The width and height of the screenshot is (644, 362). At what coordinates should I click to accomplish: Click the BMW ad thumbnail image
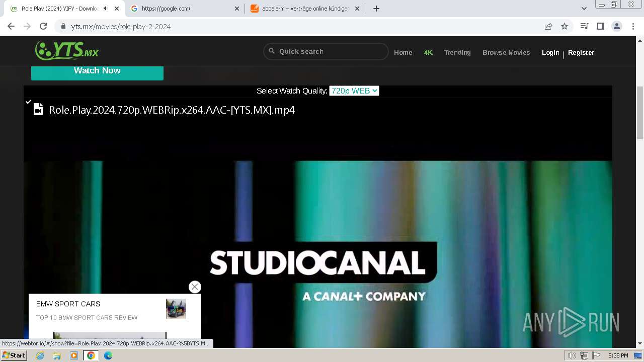pyautogui.click(x=176, y=309)
